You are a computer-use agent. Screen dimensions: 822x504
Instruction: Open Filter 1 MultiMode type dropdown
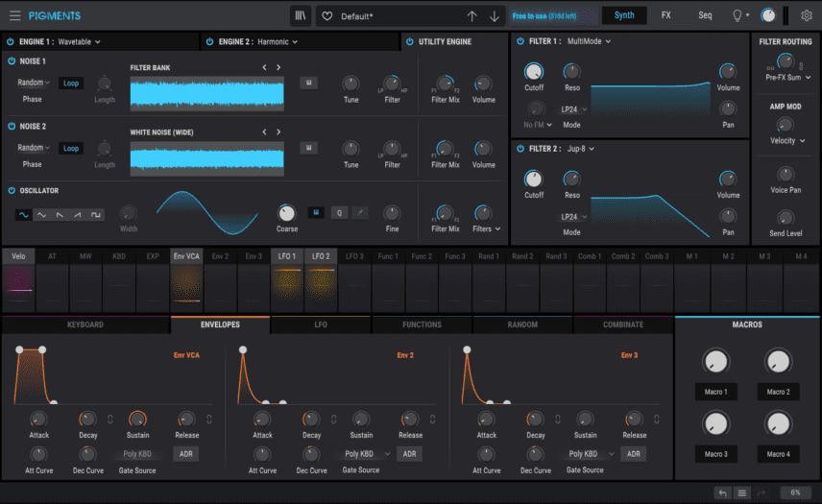(590, 41)
